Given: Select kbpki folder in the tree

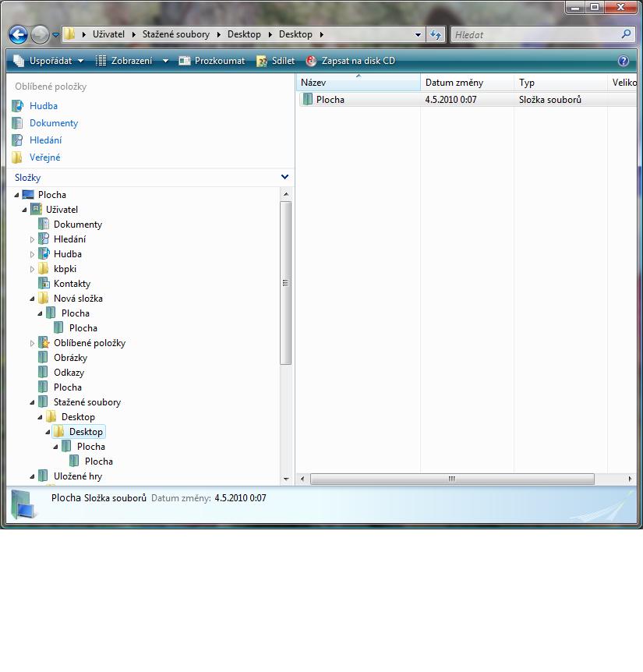Looking at the screenshot, I should tap(65, 269).
